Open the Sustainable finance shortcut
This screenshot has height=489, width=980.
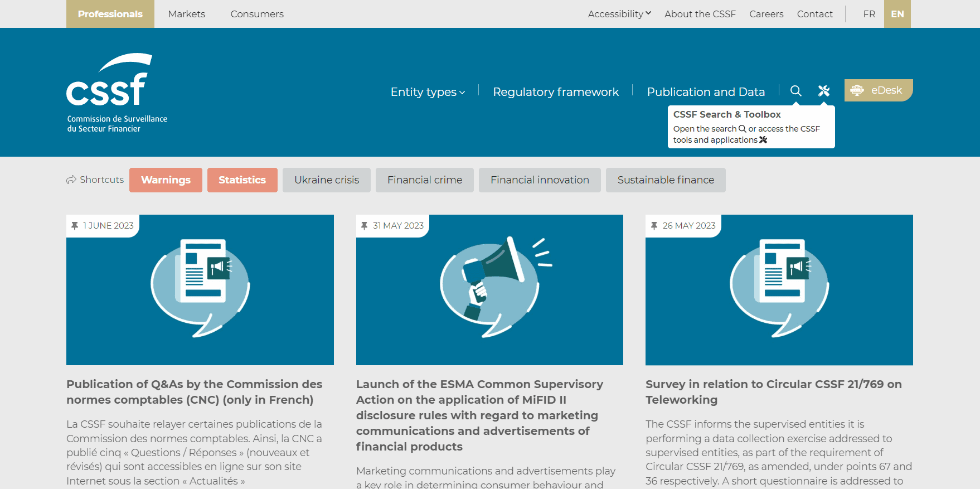coord(666,180)
